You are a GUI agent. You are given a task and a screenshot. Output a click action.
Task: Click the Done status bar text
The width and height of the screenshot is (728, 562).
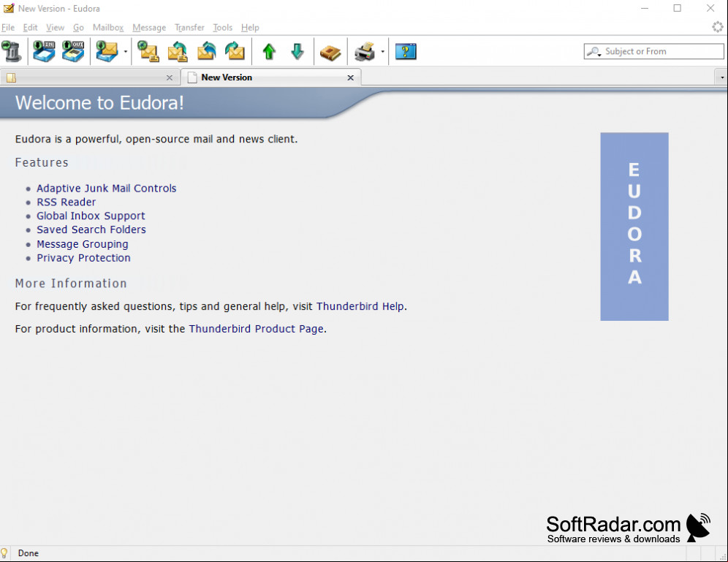tap(29, 553)
